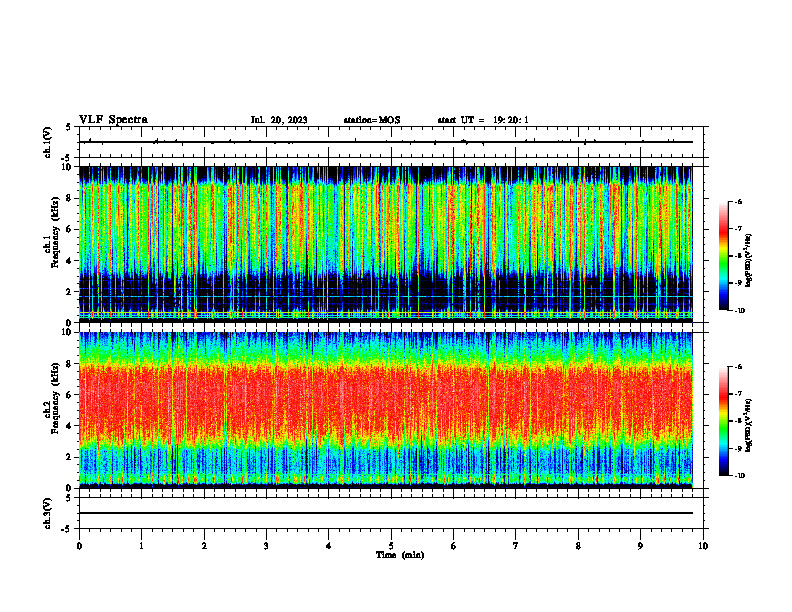
Task: Click the 'VLF Spectra' title text
Action: click(113, 120)
